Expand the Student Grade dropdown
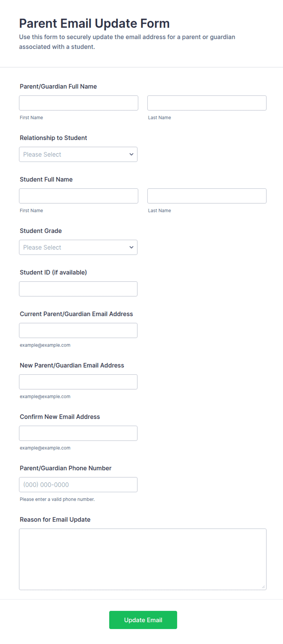The width and height of the screenshot is (283, 644). click(x=78, y=247)
